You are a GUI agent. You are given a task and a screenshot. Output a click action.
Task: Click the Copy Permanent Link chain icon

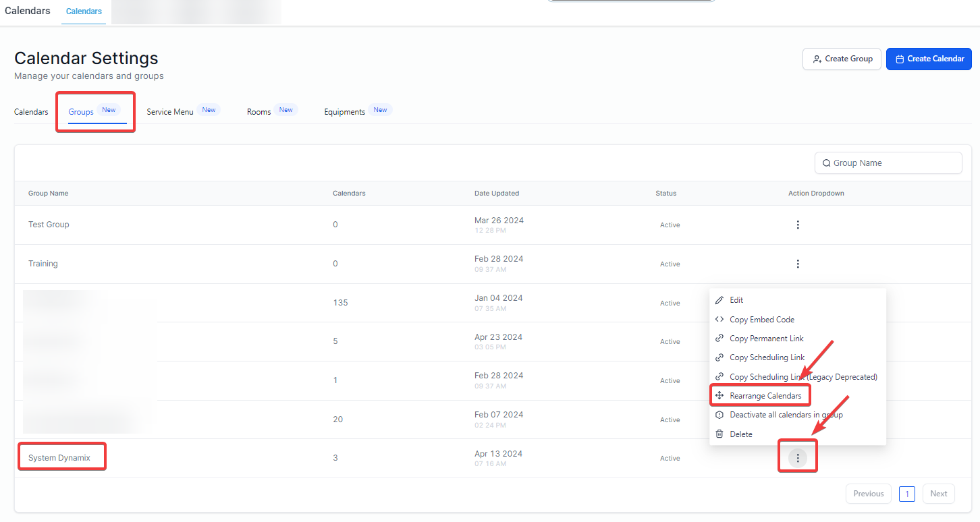coord(721,338)
